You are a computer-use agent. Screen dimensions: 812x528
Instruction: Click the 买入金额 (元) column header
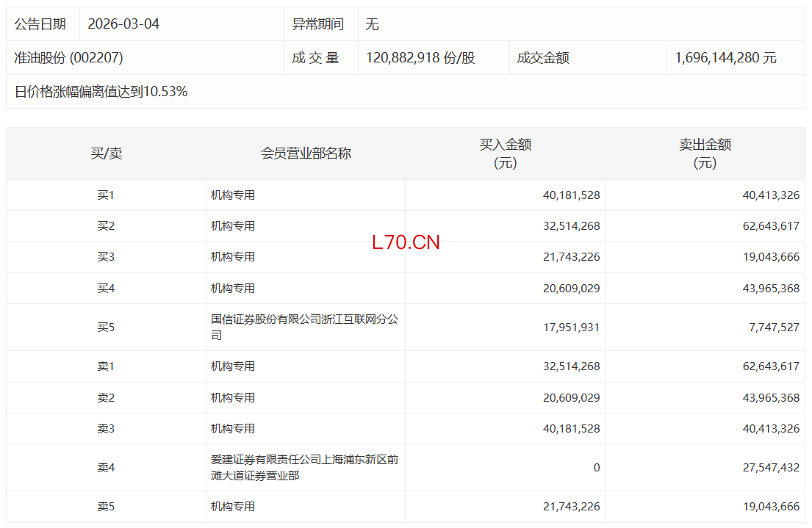[505, 153]
